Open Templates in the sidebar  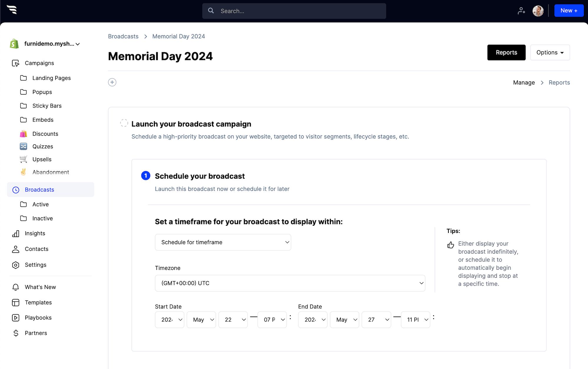pos(38,302)
